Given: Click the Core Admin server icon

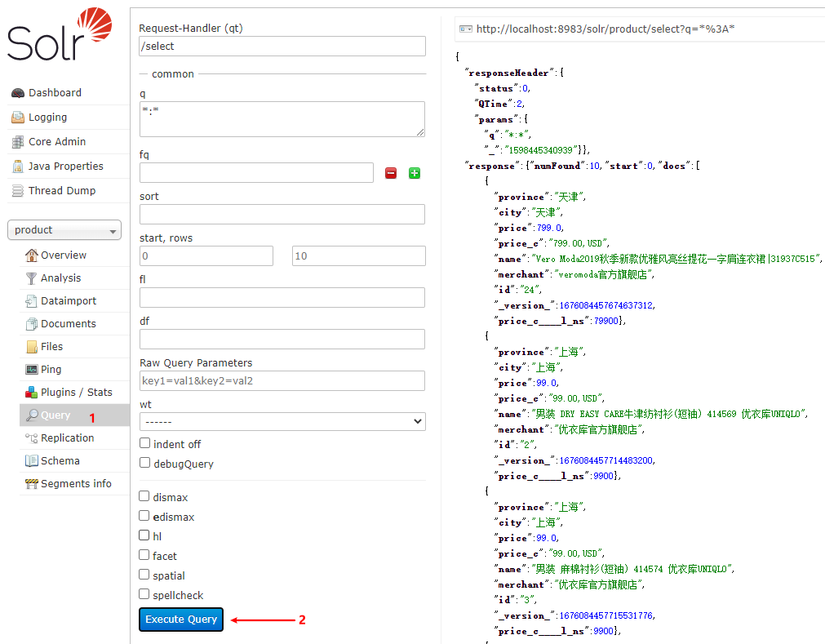Looking at the screenshot, I should (x=18, y=142).
